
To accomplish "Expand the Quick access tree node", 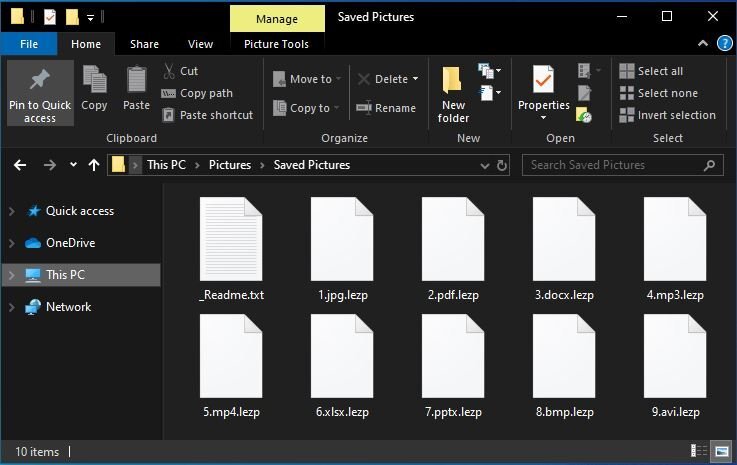I will point(12,211).
